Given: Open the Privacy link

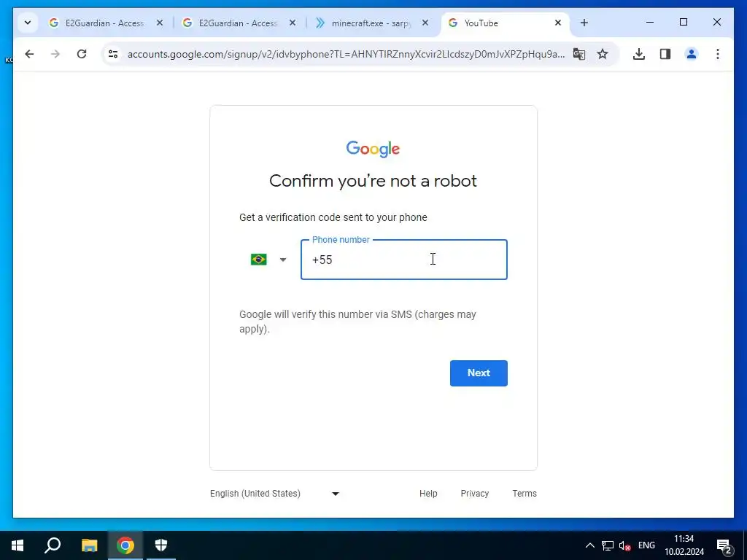Looking at the screenshot, I should (x=474, y=494).
